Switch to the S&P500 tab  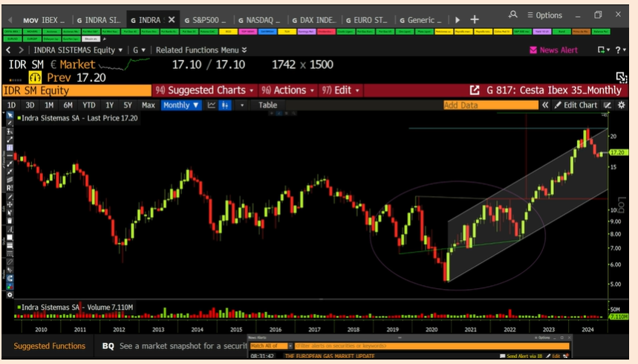click(x=206, y=19)
